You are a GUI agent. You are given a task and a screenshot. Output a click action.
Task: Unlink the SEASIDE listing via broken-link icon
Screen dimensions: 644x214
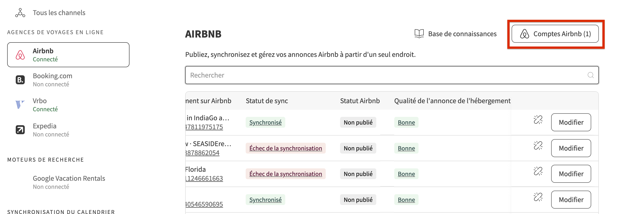pyautogui.click(x=538, y=145)
